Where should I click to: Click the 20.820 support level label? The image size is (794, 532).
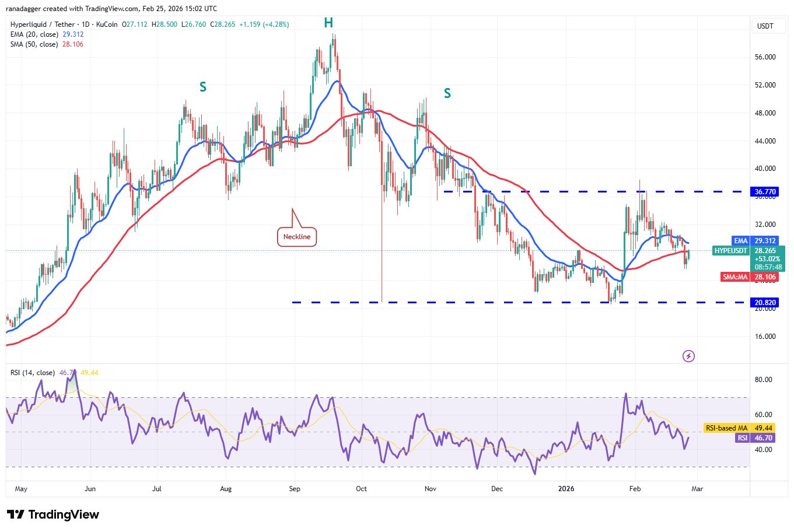(765, 303)
